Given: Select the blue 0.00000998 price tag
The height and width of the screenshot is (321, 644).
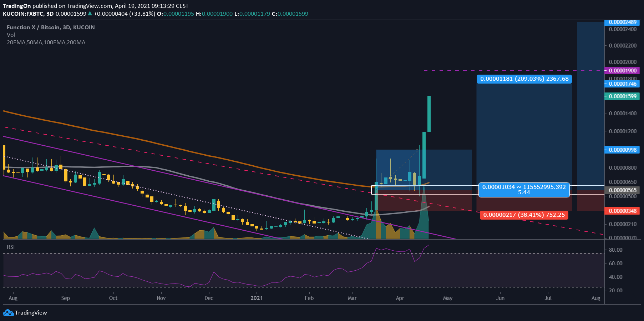Looking at the screenshot, I should [x=623, y=150].
